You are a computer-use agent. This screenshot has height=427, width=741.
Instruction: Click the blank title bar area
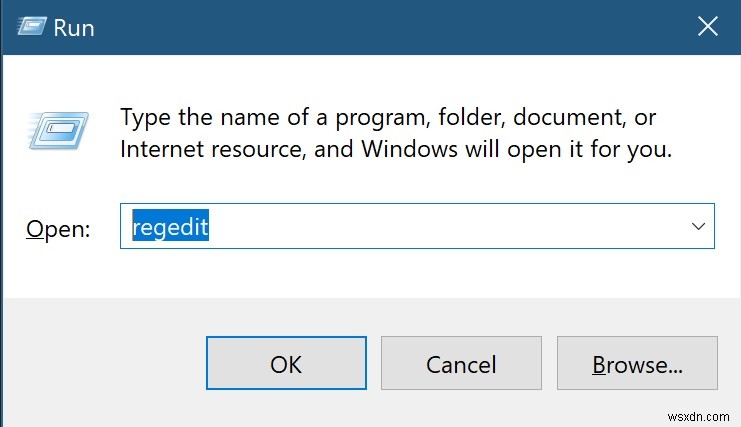[380, 27]
